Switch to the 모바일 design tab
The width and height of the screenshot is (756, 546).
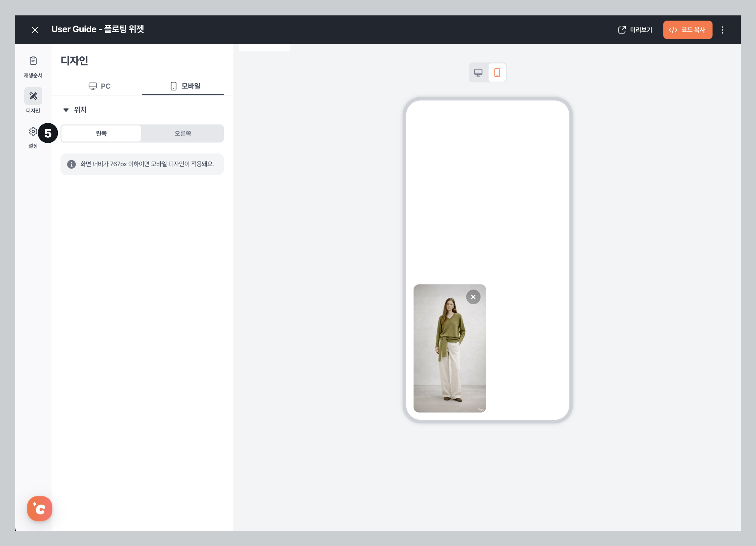pyautogui.click(x=185, y=86)
